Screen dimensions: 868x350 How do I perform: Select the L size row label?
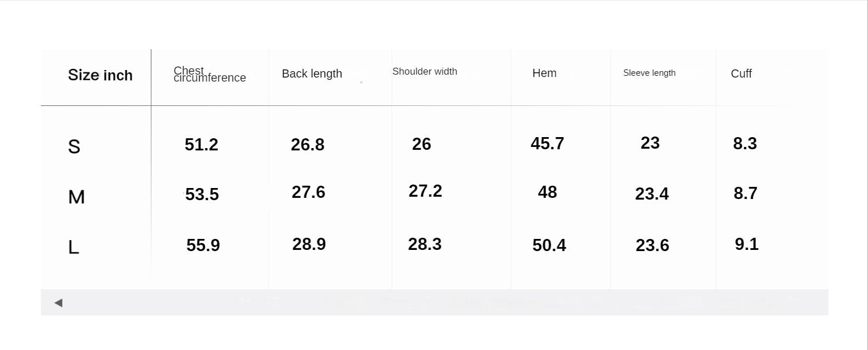(x=73, y=248)
